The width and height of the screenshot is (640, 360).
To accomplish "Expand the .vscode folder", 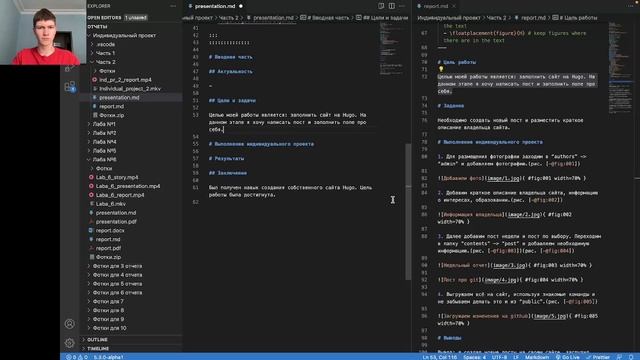I will 105,44.
